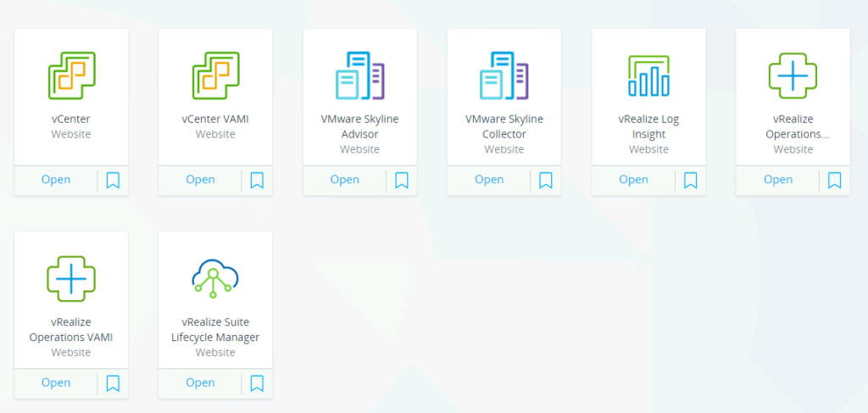868x413 pixels.
Task: Open VMware Skyline Collector
Action: (x=489, y=180)
